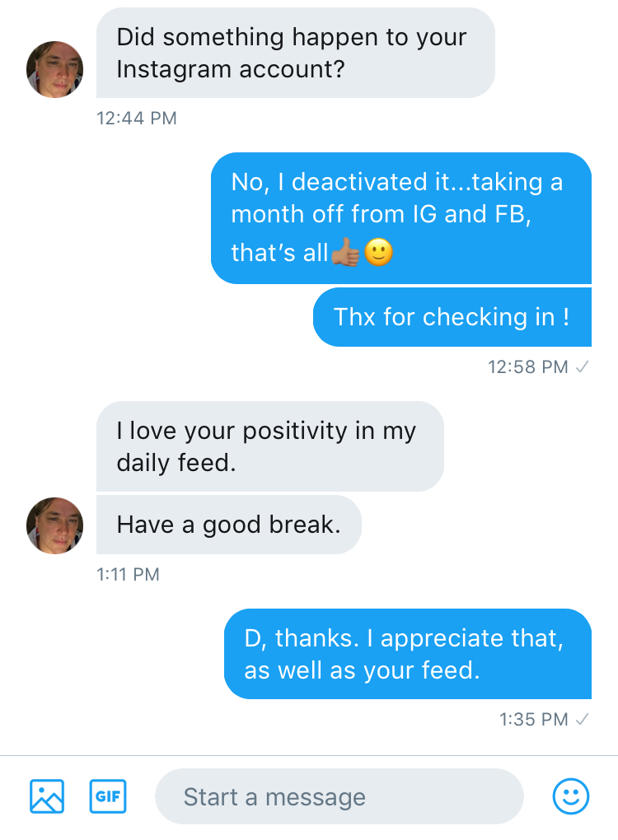
Task: Click the 1:35 PM timestamp
Action: [534, 720]
